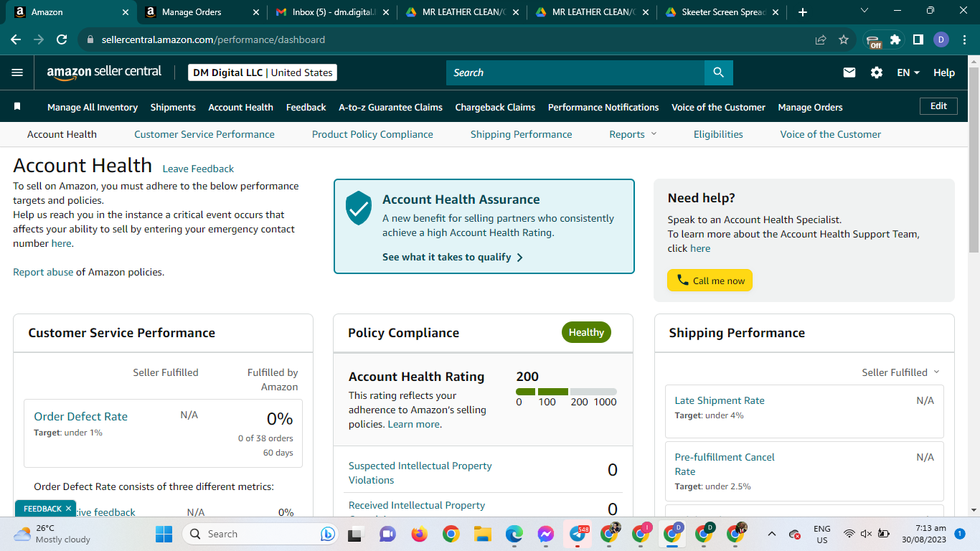Close the Skeeter Screen Spread browser tab
Screen dimensions: 980x551
[x=775, y=12]
